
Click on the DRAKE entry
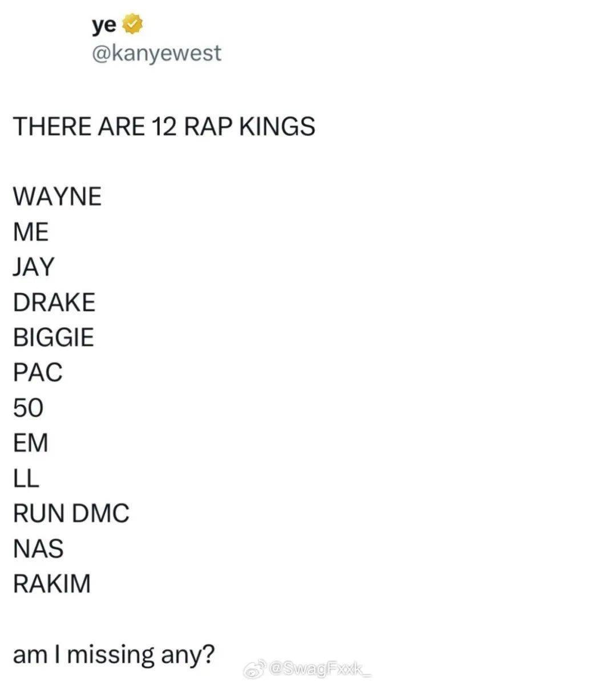(x=54, y=302)
